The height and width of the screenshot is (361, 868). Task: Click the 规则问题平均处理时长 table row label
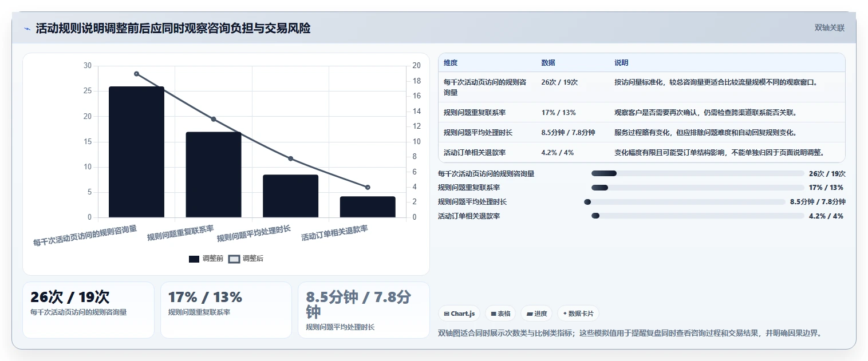(478, 133)
